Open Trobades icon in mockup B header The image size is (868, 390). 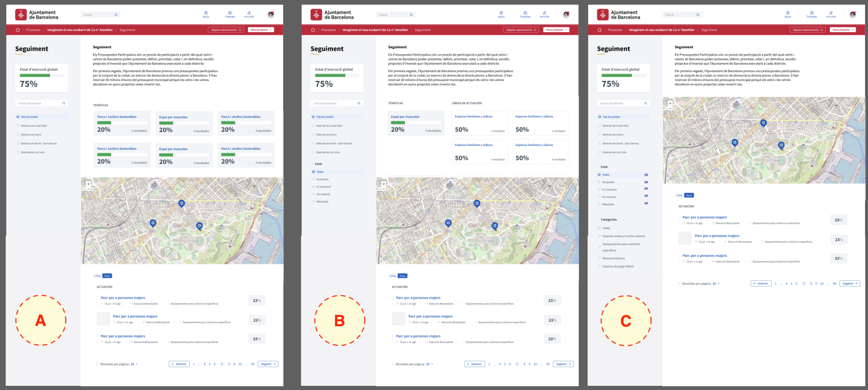(x=525, y=13)
